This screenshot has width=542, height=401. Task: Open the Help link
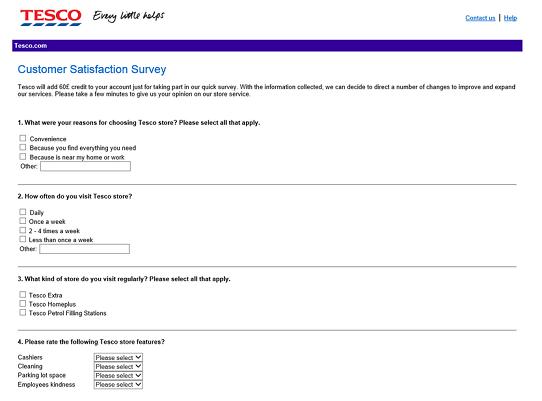[x=510, y=18]
